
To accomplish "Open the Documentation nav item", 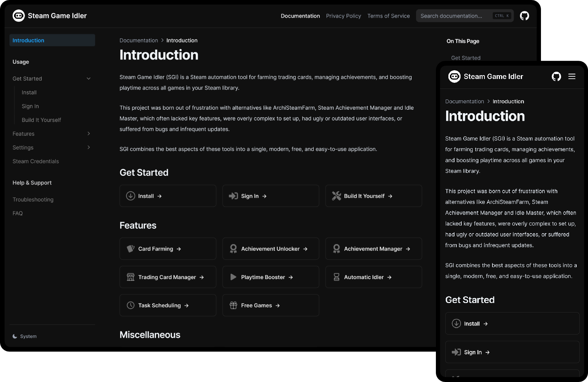I will (x=300, y=16).
